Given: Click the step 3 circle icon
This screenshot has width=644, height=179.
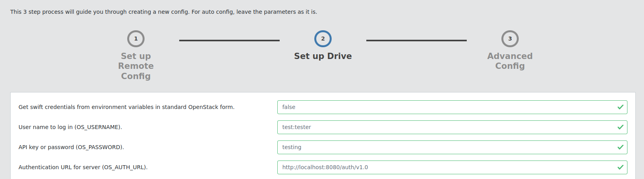Looking at the screenshot, I should [x=510, y=39].
